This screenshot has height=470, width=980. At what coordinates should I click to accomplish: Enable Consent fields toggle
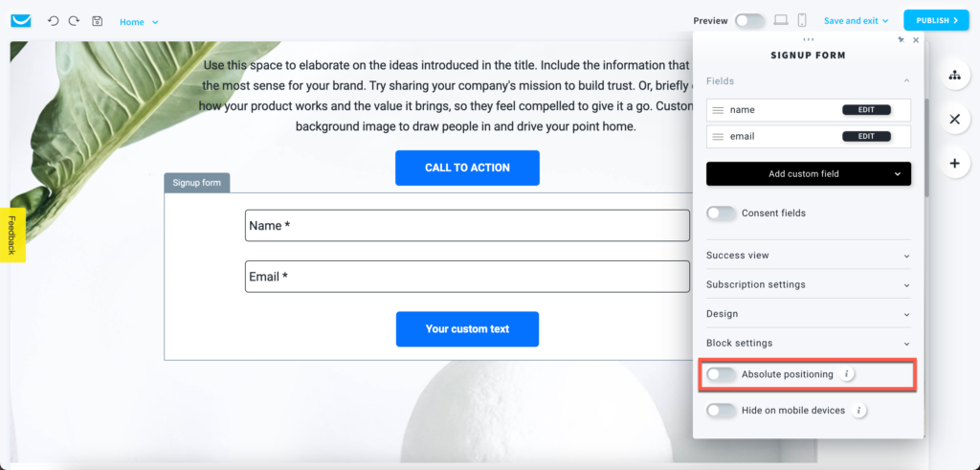pos(722,213)
